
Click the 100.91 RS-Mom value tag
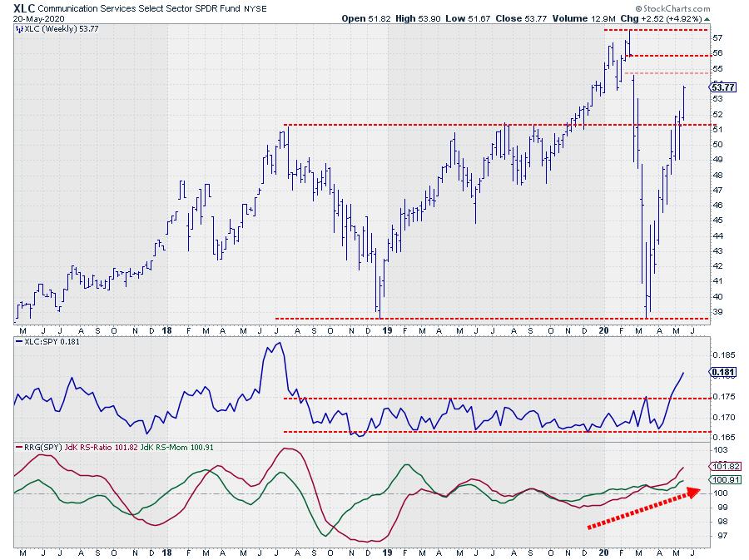click(x=721, y=479)
